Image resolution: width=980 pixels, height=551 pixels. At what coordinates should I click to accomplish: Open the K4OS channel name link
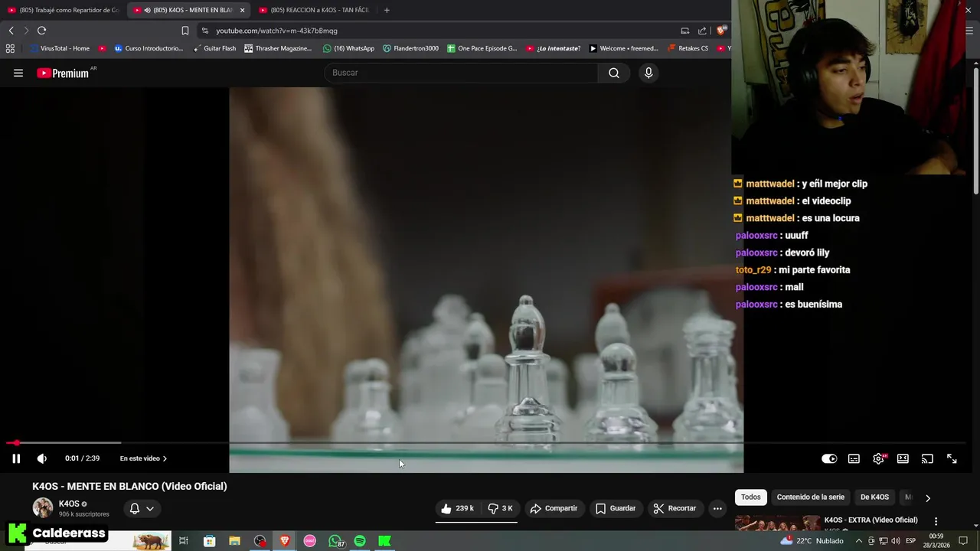69,504
